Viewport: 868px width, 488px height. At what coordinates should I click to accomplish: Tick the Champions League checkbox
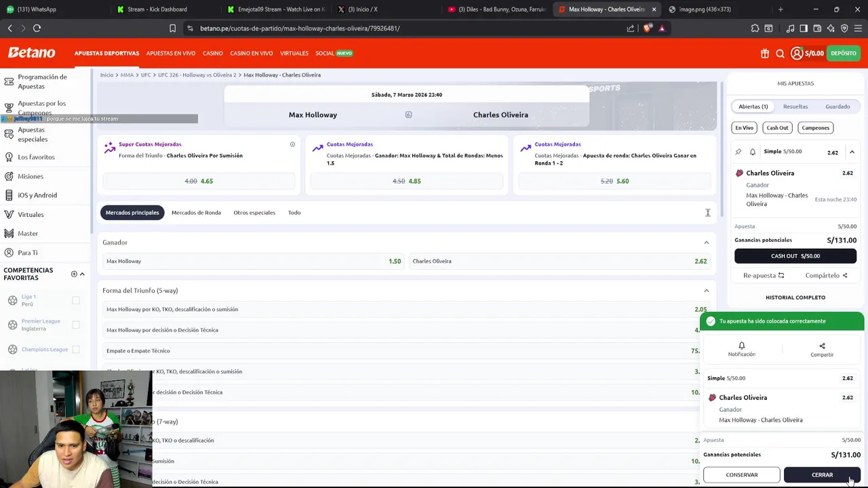point(76,349)
